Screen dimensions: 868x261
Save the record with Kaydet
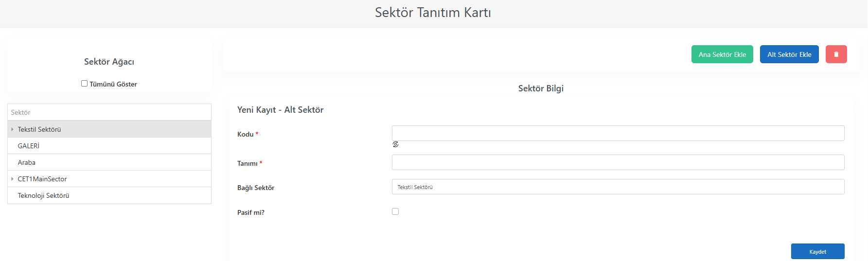tap(817, 251)
